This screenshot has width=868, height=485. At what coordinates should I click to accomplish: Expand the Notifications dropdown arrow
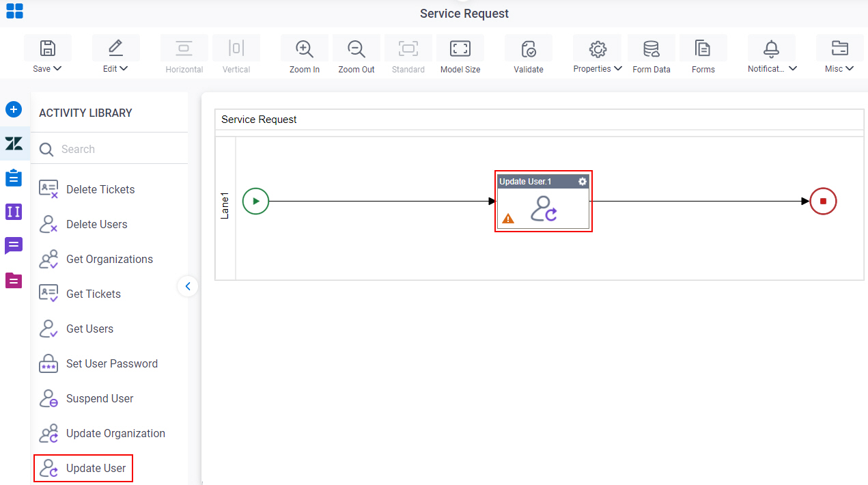point(793,68)
